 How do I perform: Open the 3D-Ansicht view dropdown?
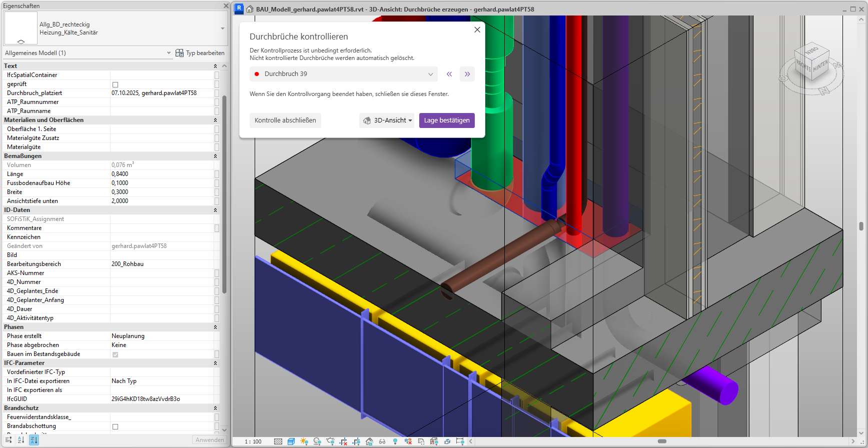point(387,120)
